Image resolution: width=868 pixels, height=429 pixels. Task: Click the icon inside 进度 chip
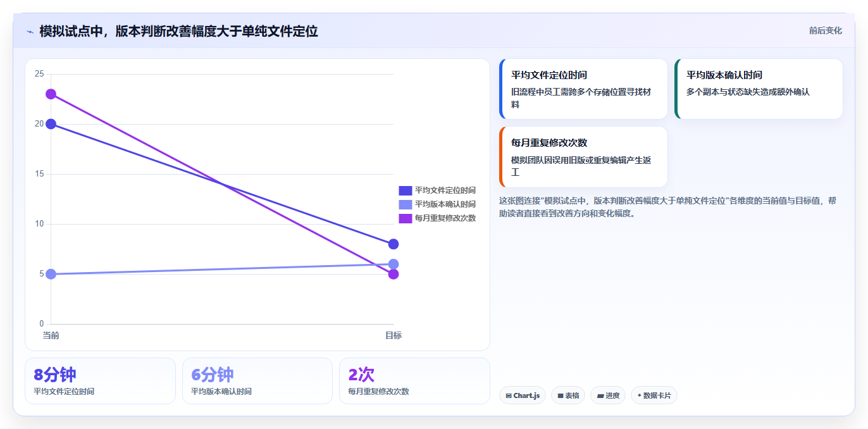tap(600, 396)
